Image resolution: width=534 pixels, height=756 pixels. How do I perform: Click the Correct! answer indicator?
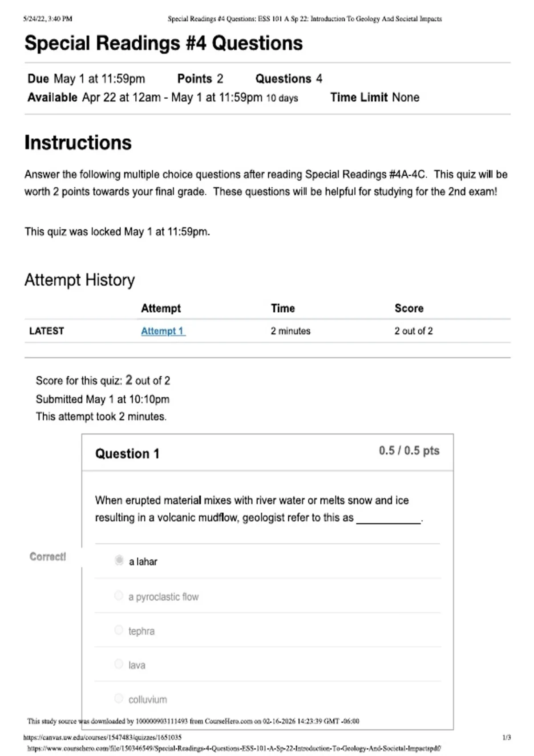(48, 556)
